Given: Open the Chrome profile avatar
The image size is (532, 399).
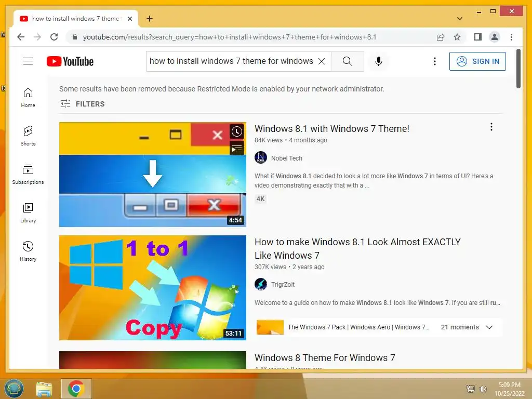Looking at the screenshot, I should click(x=495, y=37).
